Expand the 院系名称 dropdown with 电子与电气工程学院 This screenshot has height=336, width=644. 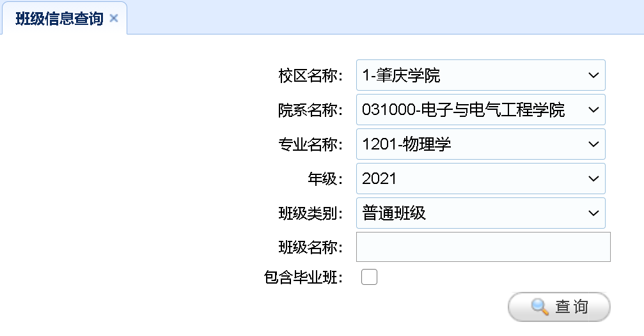(480, 110)
